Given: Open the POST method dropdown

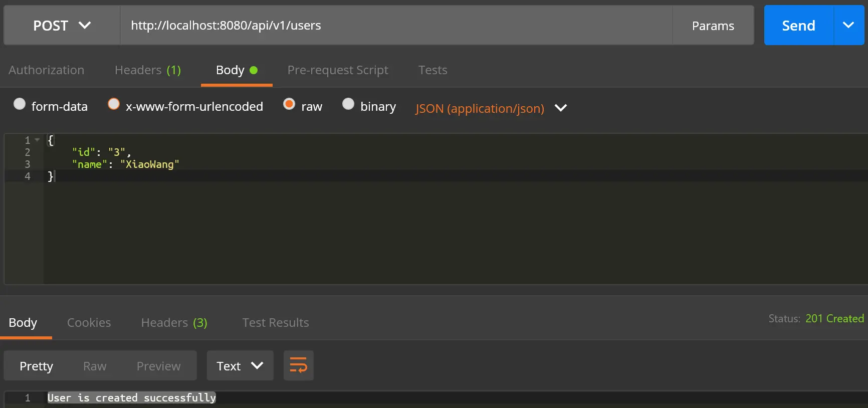Looking at the screenshot, I should click(x=62, y=25).
